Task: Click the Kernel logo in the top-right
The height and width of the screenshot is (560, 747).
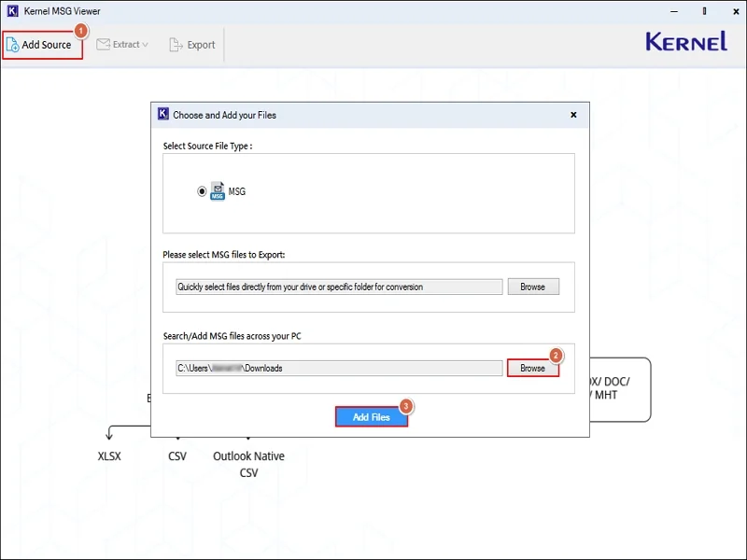Action: coord(686,41)
